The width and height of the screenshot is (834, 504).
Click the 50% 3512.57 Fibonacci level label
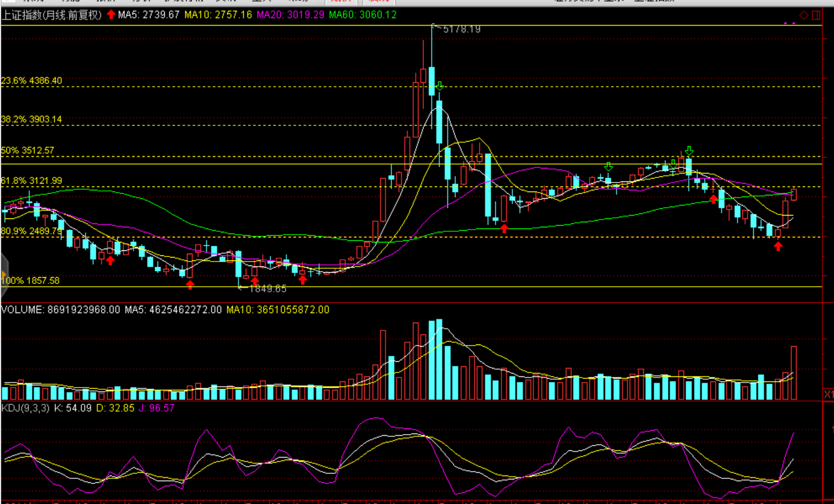click(27, 151)
